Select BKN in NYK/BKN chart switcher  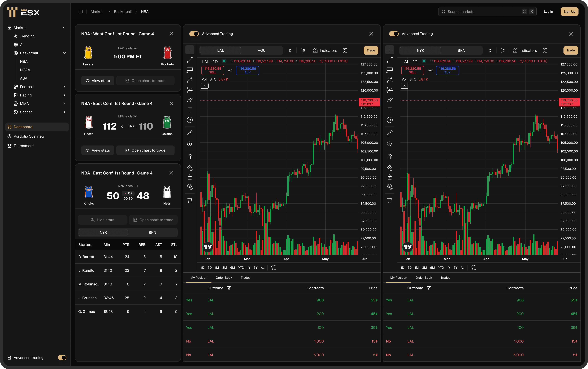tap(461, 50)
